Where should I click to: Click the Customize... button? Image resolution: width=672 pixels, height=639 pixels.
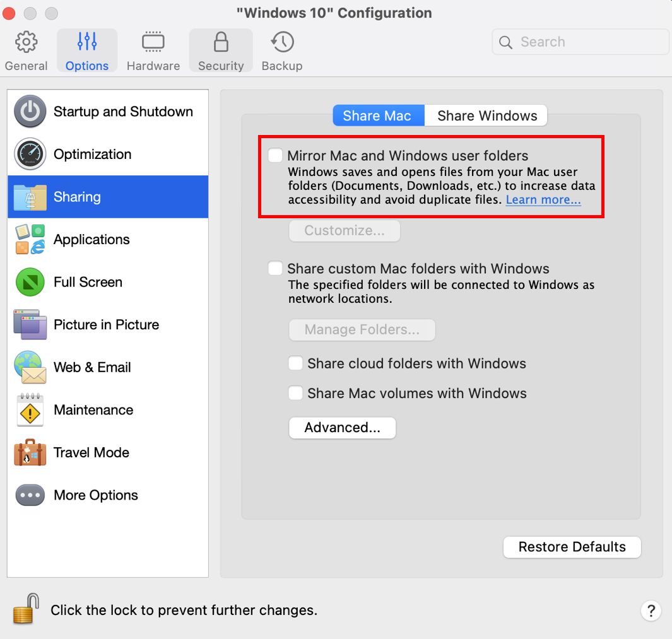(345, 231)
